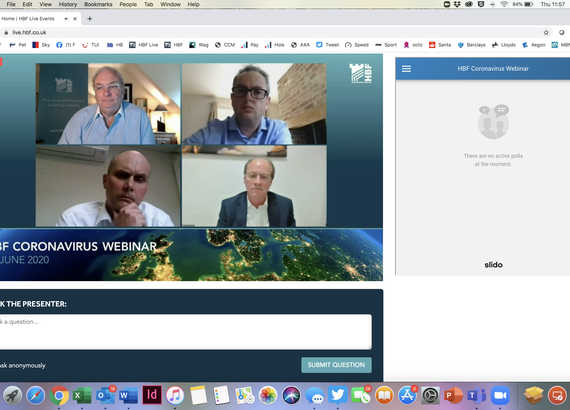Open the Bookmarks menu
Image resolution: width=570 pixels, height=410 pixels.
pyautogui.click(x=98, y=4)
